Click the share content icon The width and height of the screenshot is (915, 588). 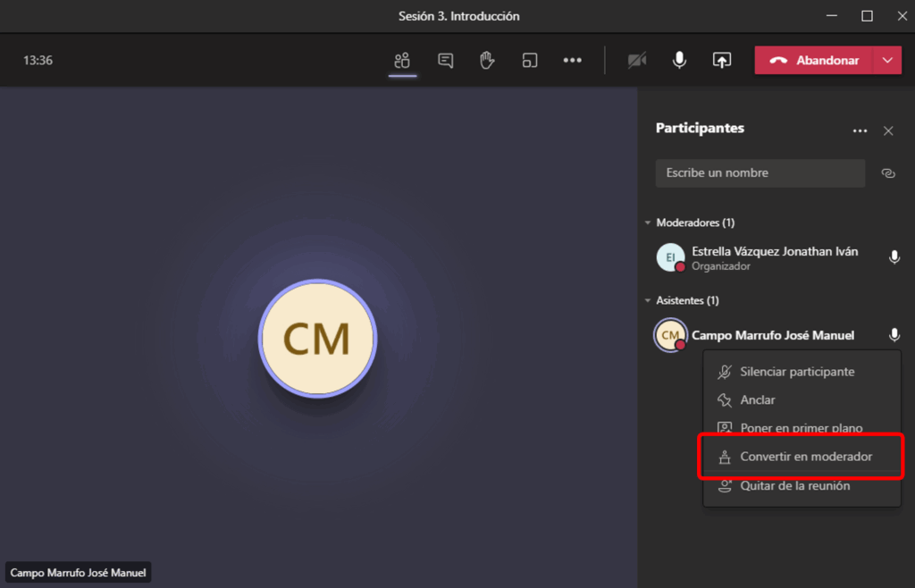pos(721,61)
